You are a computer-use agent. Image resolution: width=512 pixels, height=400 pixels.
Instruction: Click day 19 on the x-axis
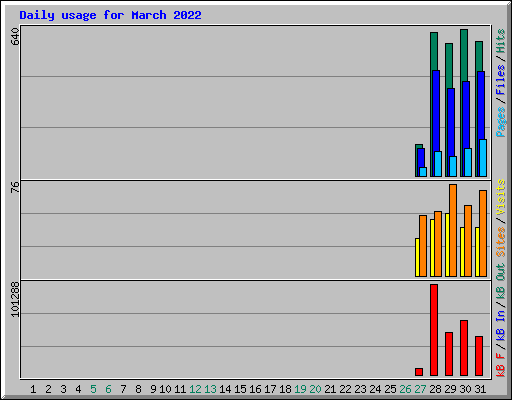click(x=300, y=389)
